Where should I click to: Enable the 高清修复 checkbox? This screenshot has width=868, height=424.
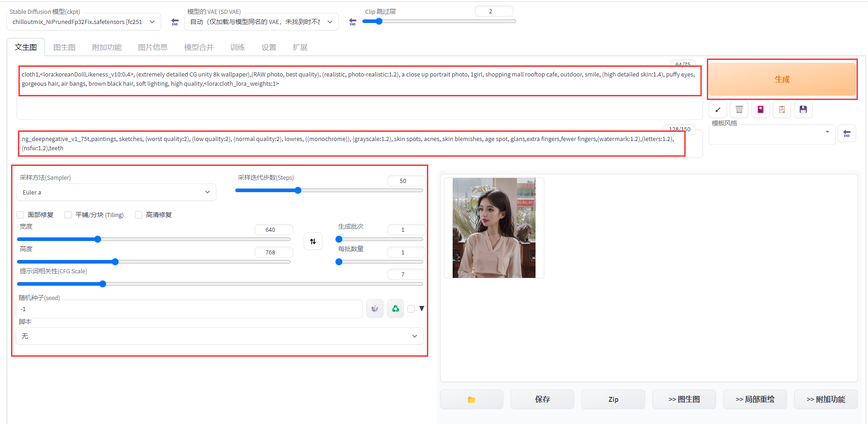coord(139,215)
